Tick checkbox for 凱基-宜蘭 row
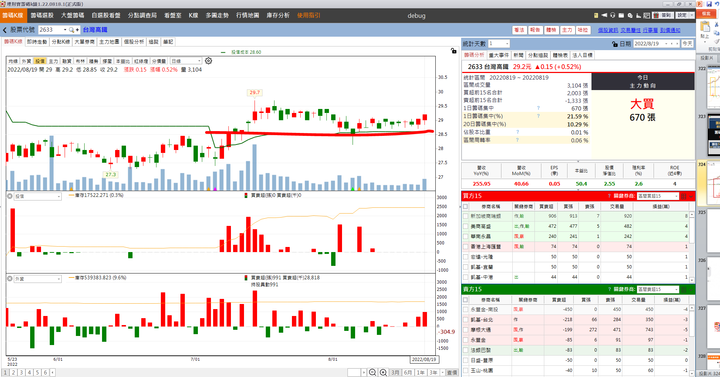 tap(466, 267)
